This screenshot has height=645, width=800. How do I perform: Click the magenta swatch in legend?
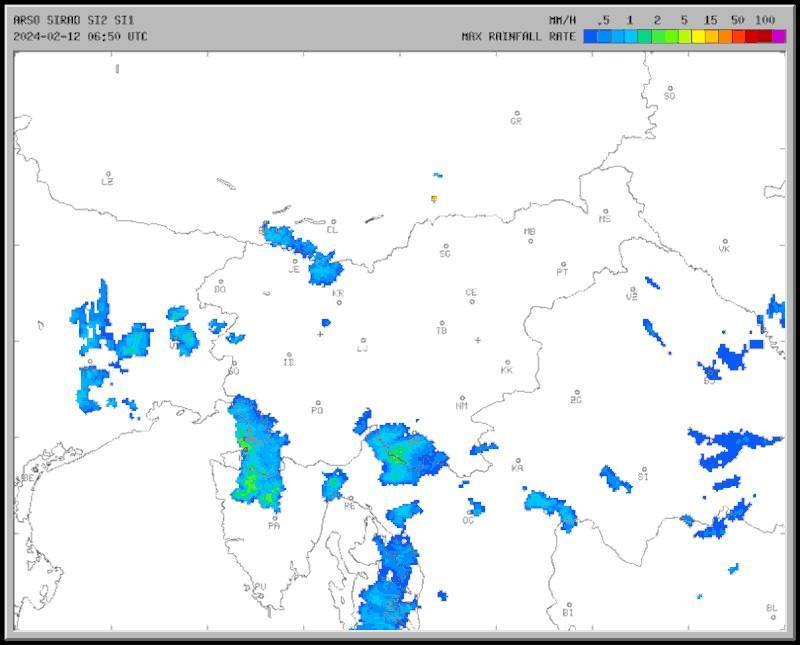coord(779,36)
